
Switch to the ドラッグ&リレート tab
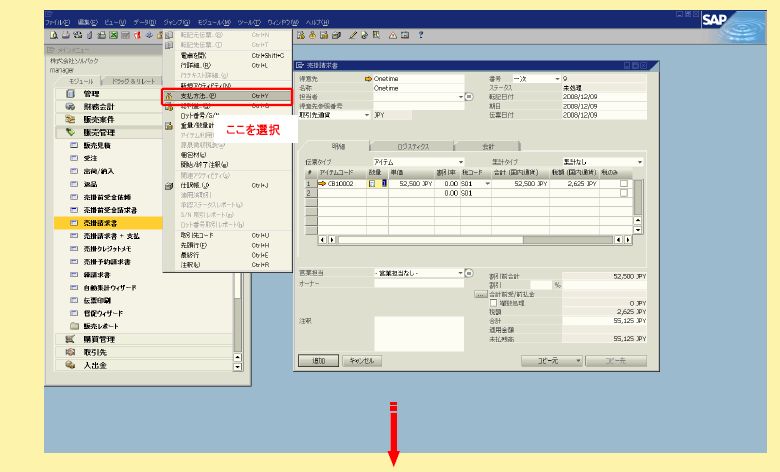click(x=132, y=81)
